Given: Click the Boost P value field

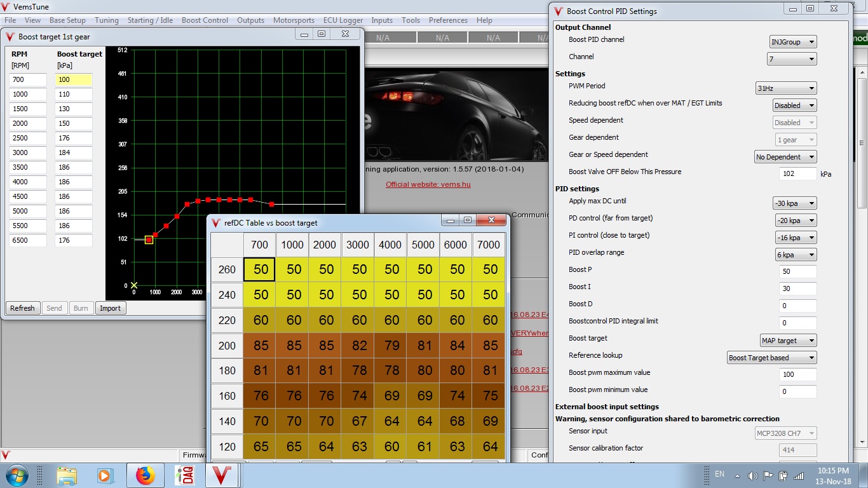Looking at the screenshot, I should 797,272.
